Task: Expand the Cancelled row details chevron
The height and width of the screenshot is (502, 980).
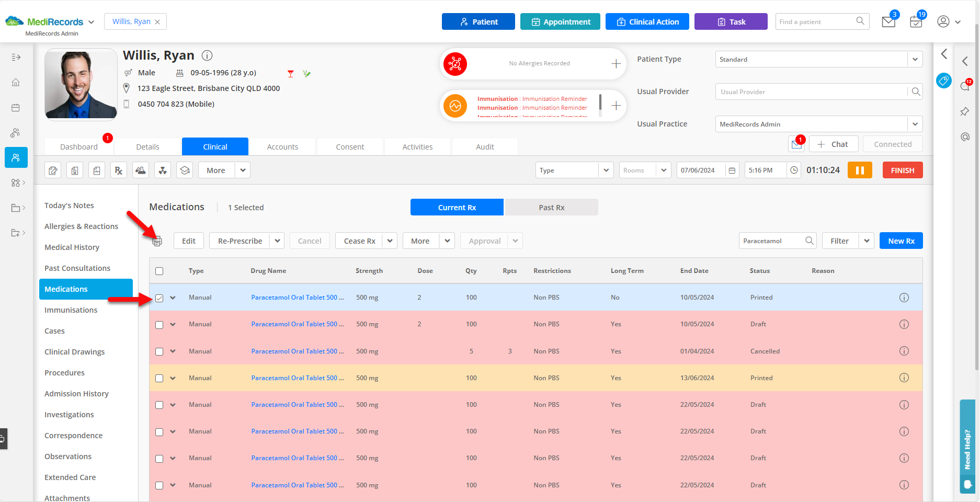Action: [173, 351]
